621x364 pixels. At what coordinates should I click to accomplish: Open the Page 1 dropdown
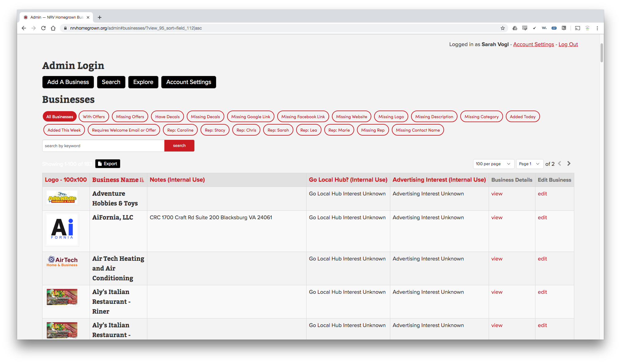pyautogui.click(x=529, y=164)
